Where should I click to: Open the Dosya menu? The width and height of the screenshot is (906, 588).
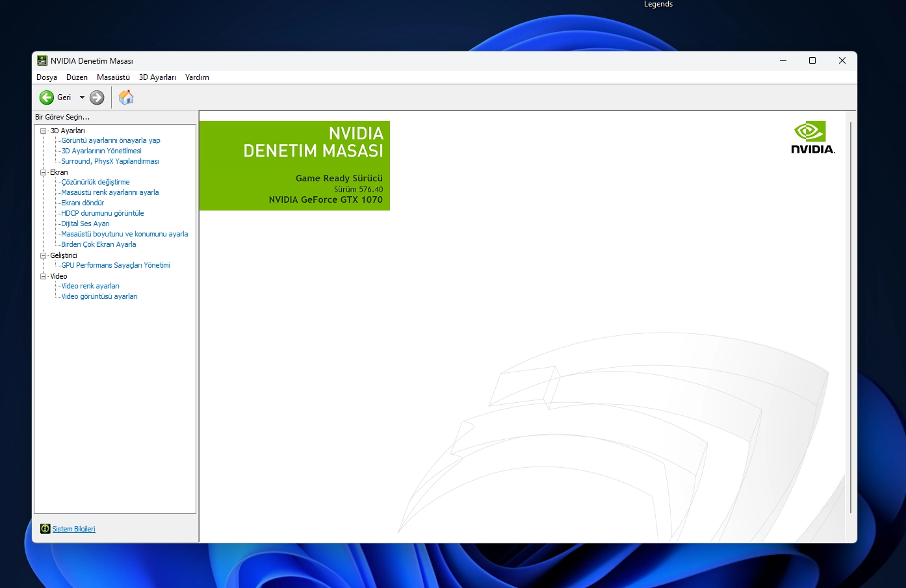point(47,77)
